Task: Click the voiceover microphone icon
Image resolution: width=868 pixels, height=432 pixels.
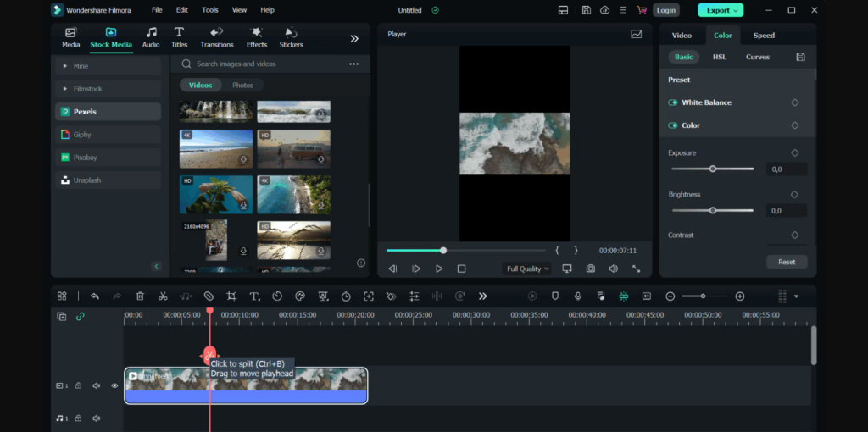Action: pyautogui.click(x=578, y=296)
